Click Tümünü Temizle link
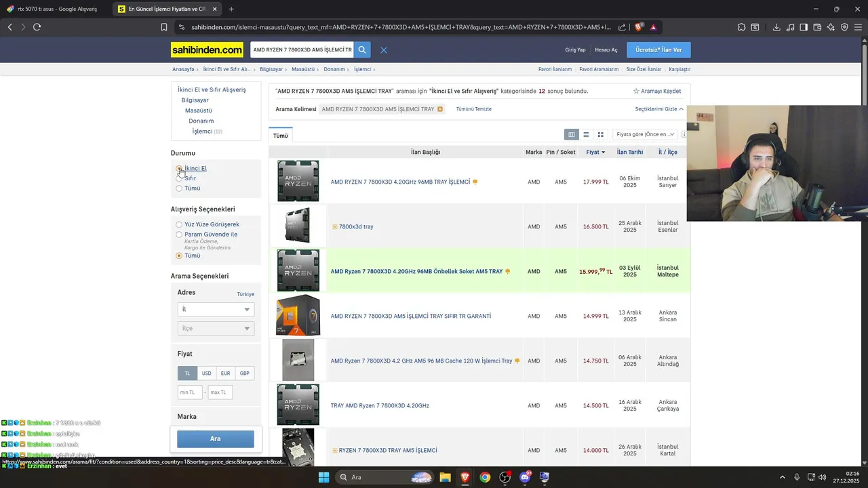Screen dimensions: 868x488 (x=474, y=109)
